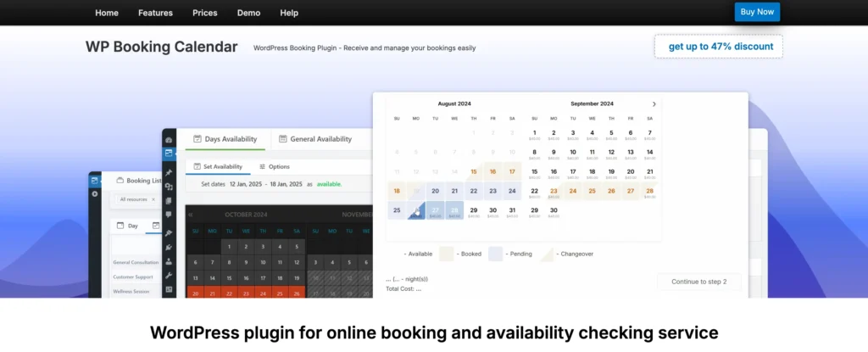Select the active Booking calendar icon in dark sidebar
The width and height of the screenshot is (868, 352).
pos(169,154)
